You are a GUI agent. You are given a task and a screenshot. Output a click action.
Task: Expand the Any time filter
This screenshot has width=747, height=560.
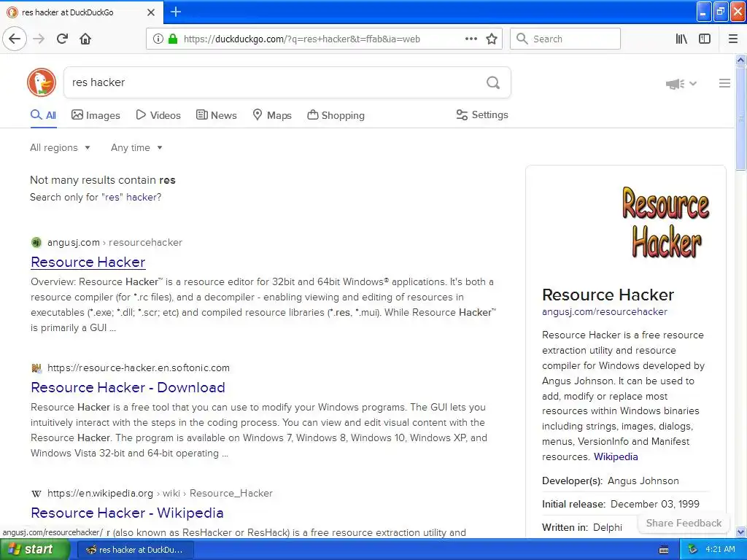click(136, 147)
